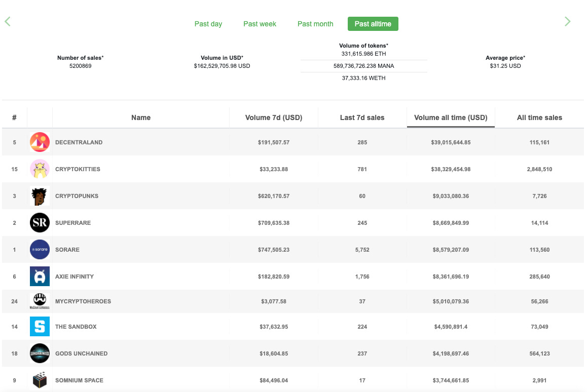The width and height of the screenshot is (587, 392).
Task: Click Sorare's $8,579,207.09 all time volume
Action: (451, 250)
